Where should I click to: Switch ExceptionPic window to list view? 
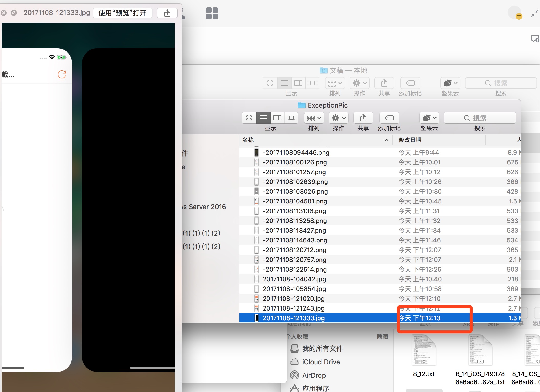point(263,118)
